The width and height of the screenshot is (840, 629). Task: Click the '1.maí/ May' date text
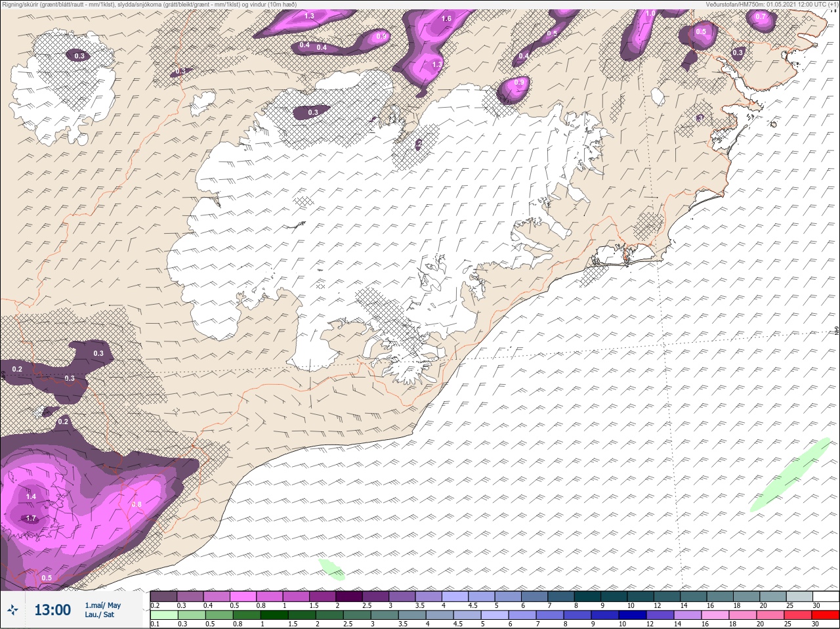click(102, 605)
